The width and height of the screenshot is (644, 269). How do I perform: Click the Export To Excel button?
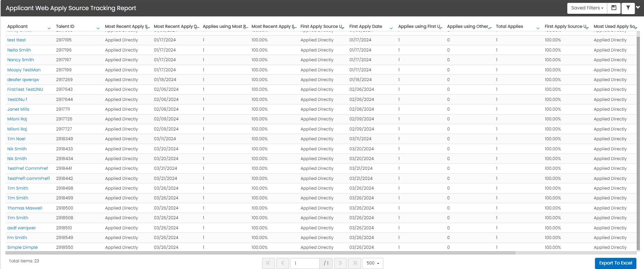click(616, 263)
